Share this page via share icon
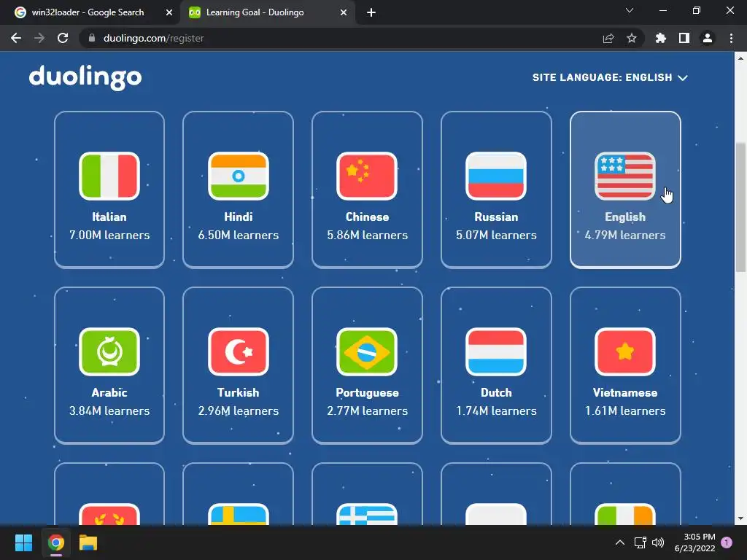This screenshot has height=560, width=747. (608, 38)
